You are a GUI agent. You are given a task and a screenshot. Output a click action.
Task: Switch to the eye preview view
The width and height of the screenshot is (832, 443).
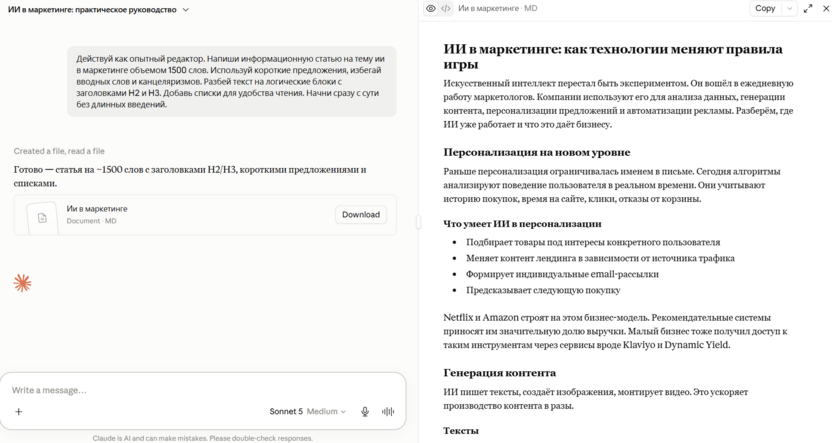(431, 8)
